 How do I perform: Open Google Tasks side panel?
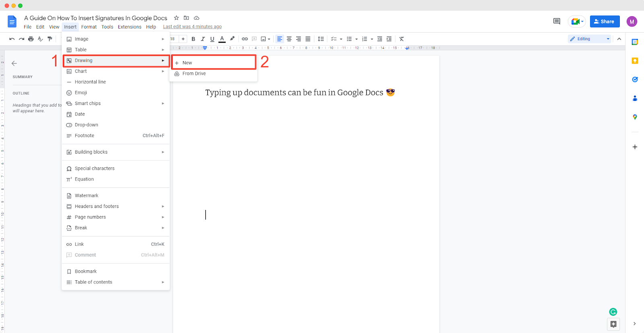(x=635, y=79)
